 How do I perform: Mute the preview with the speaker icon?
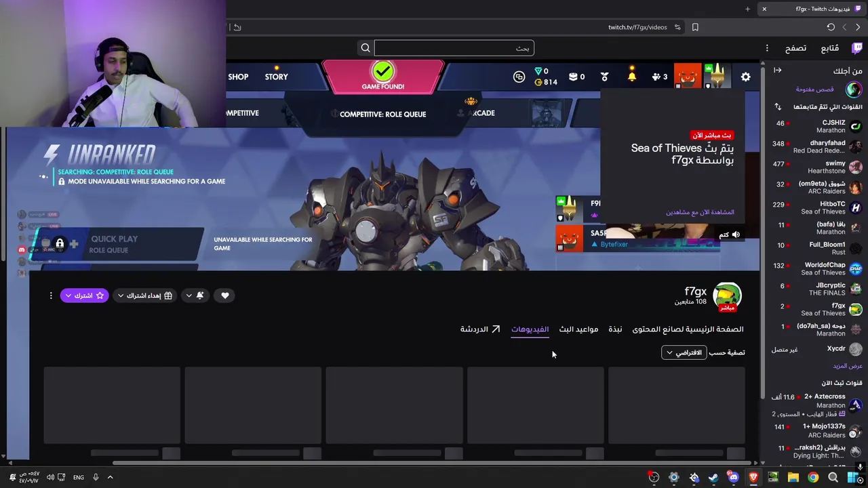click(x=736, y=235)
